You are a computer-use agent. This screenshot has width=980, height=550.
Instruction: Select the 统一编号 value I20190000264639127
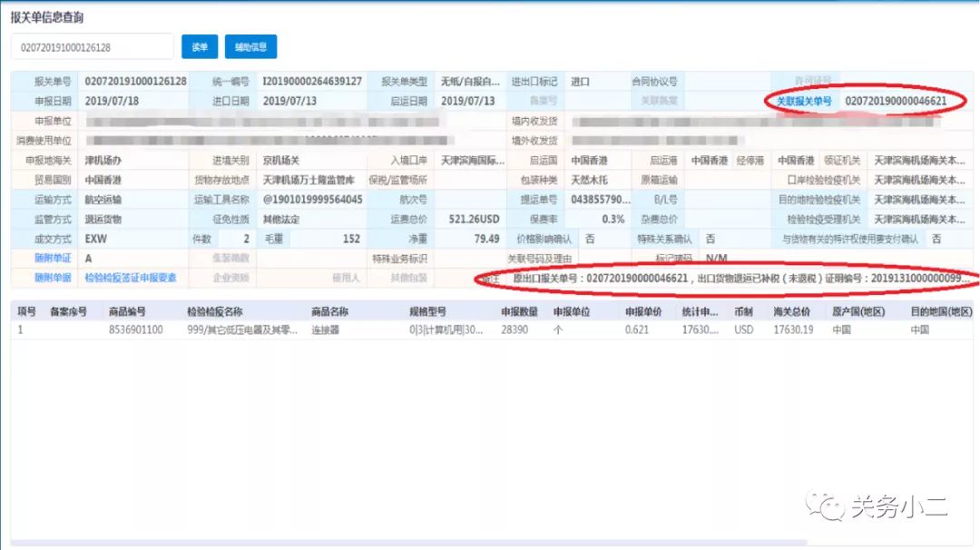312,82
